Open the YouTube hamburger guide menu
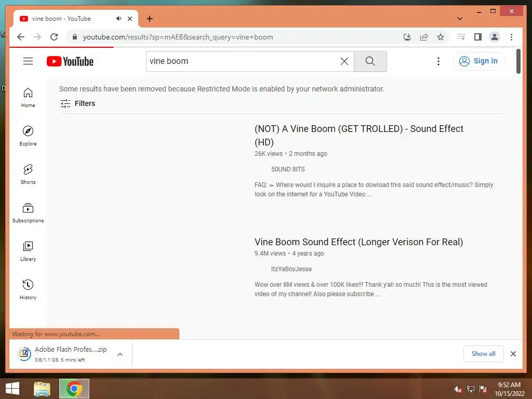Screen dimensions: 532x399 click(x=28, y=61)
